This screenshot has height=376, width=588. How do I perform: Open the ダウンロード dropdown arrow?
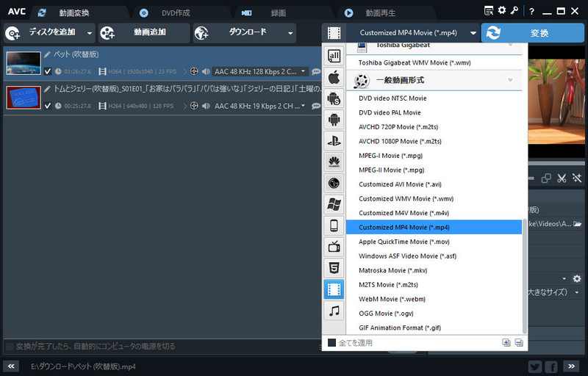pos(290,33)
